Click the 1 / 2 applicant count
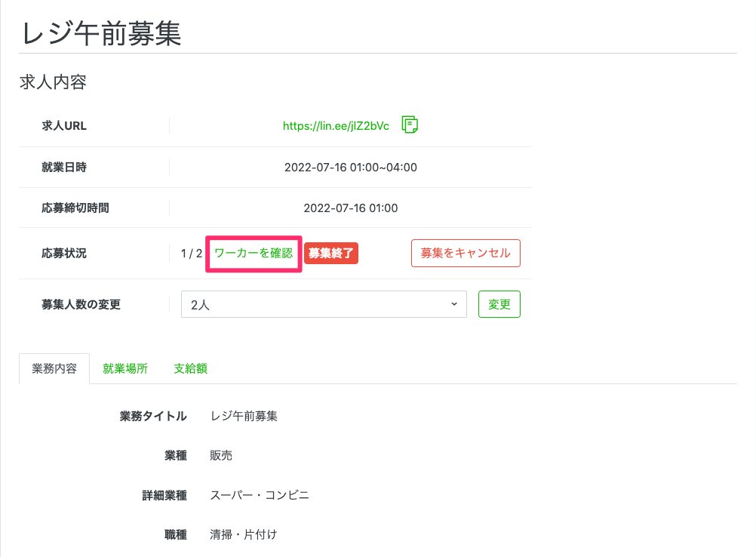The height and width of the screenshot is (557, 756). [192, 254]
